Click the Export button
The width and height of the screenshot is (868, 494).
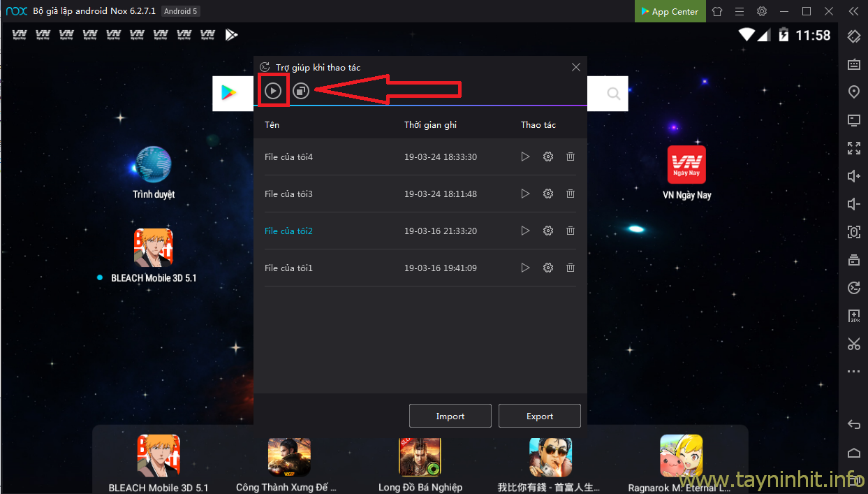tap(539, 416)
